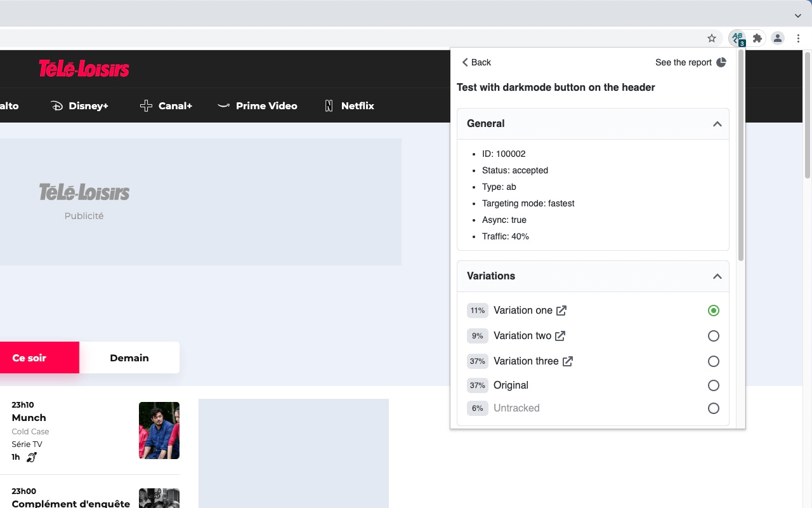Screen dimensions: 812x508
Task: Switch to the Demain tab
Action: pos(129,358)
